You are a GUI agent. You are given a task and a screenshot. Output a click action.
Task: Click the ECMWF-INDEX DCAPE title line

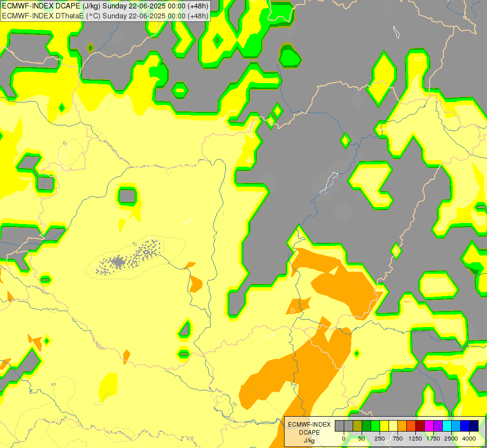[105, 6]
